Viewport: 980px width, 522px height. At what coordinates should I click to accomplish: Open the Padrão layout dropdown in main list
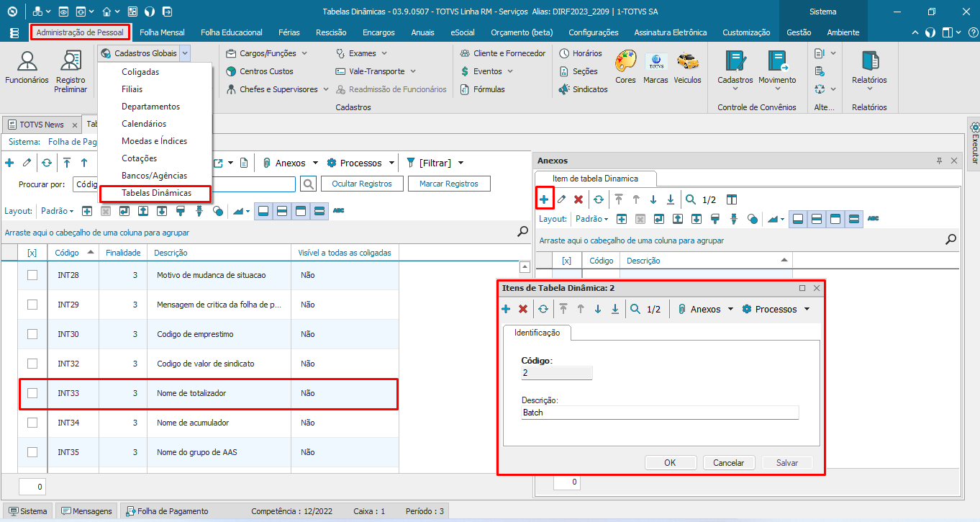coord(58,211)
